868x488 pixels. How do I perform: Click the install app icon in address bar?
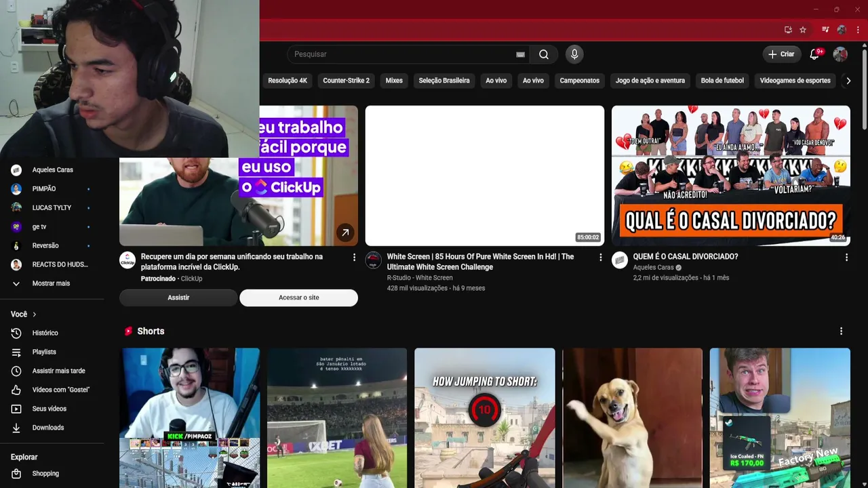(788, 30)
